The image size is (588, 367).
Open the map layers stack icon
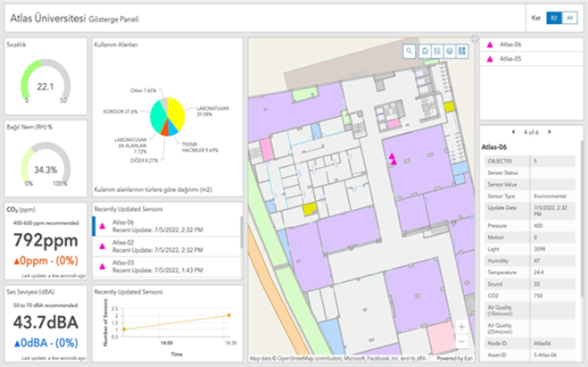coord(449,51)
